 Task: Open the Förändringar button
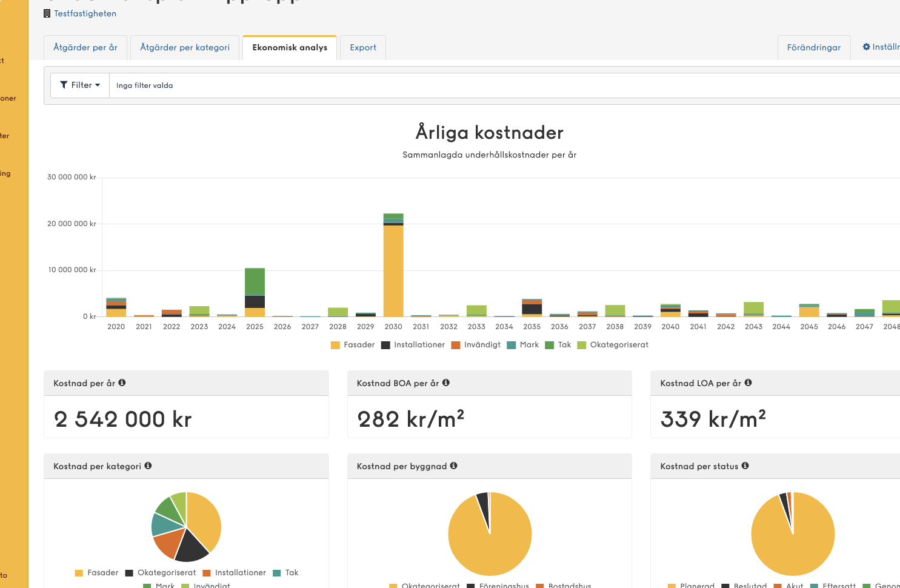(814, 47)
